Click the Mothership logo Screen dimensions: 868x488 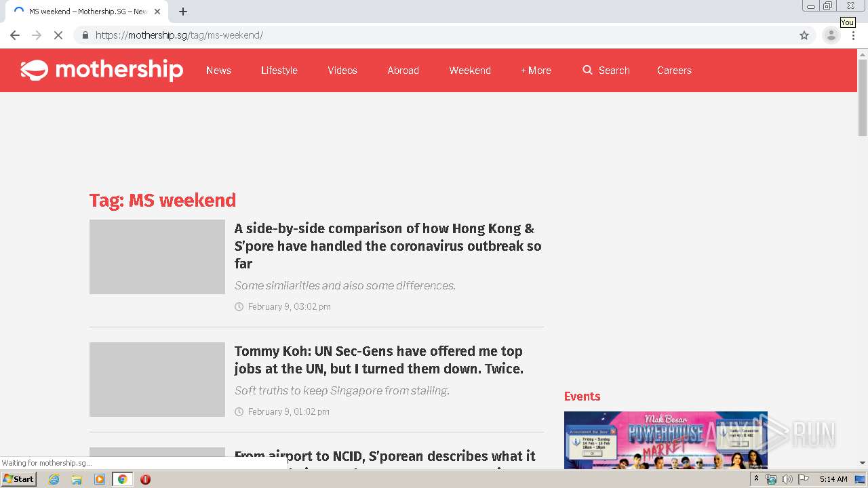102,70
